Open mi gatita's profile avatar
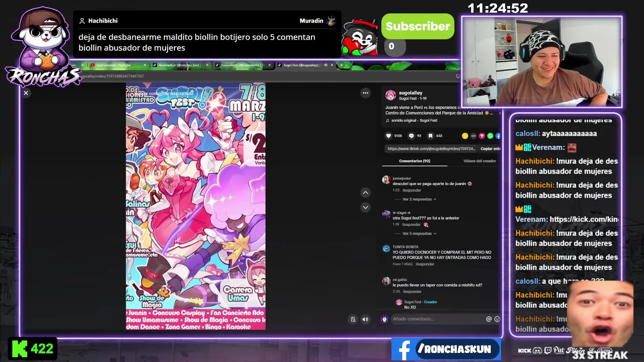Image resolution: width=644 pixels, height=362 pixels. point(386,281)
